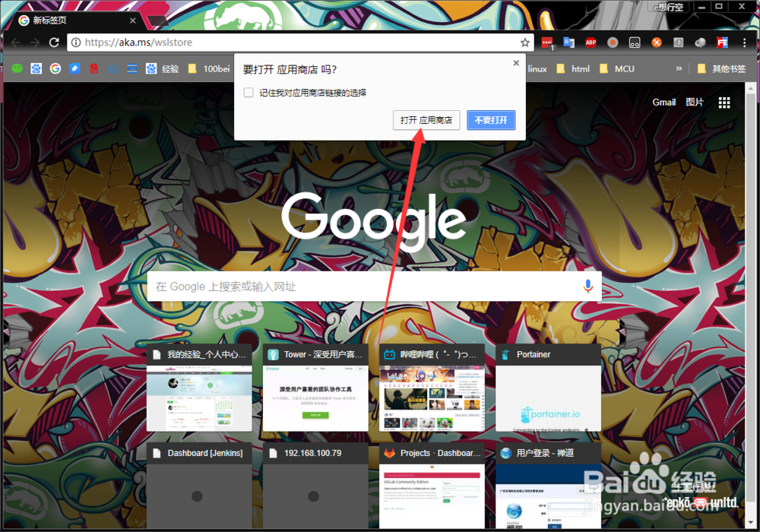
Task: Close the 新标签页 tab
Action: (x=133, y=21)
